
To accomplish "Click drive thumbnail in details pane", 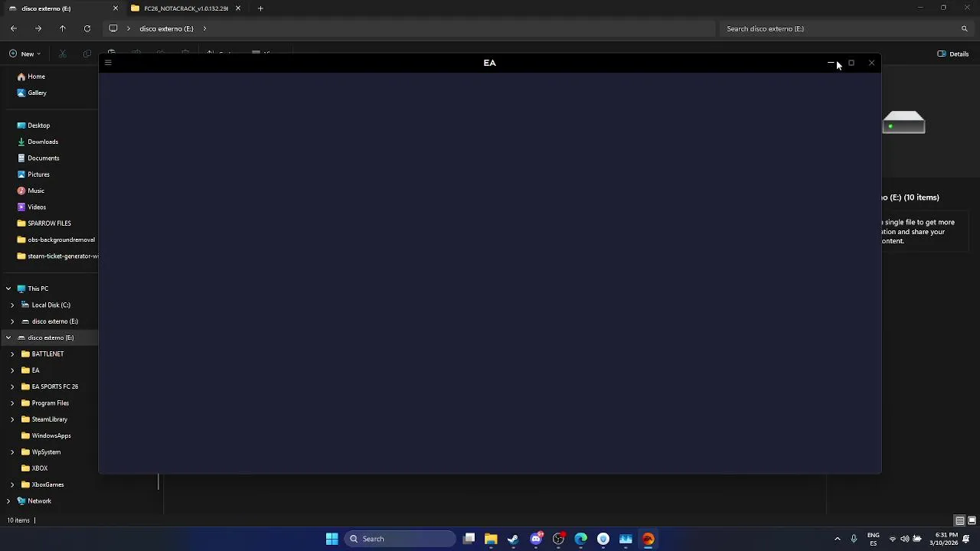I will click(x=903, y=123).
